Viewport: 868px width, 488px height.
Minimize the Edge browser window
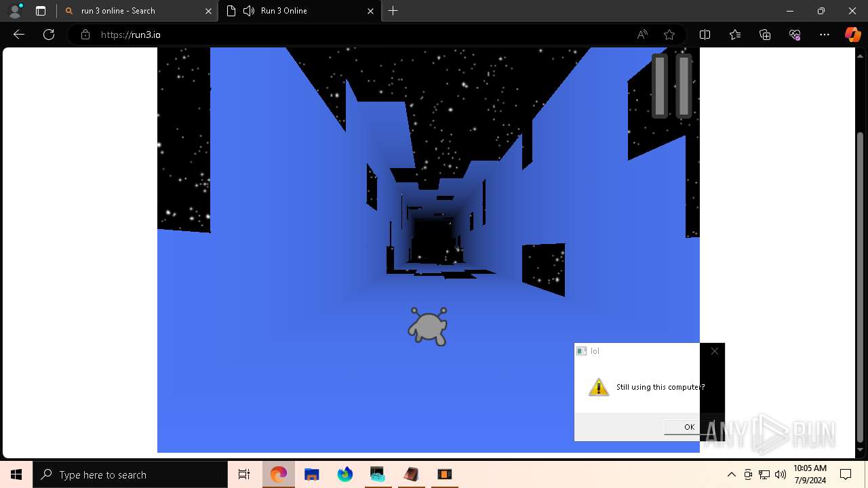790,11
